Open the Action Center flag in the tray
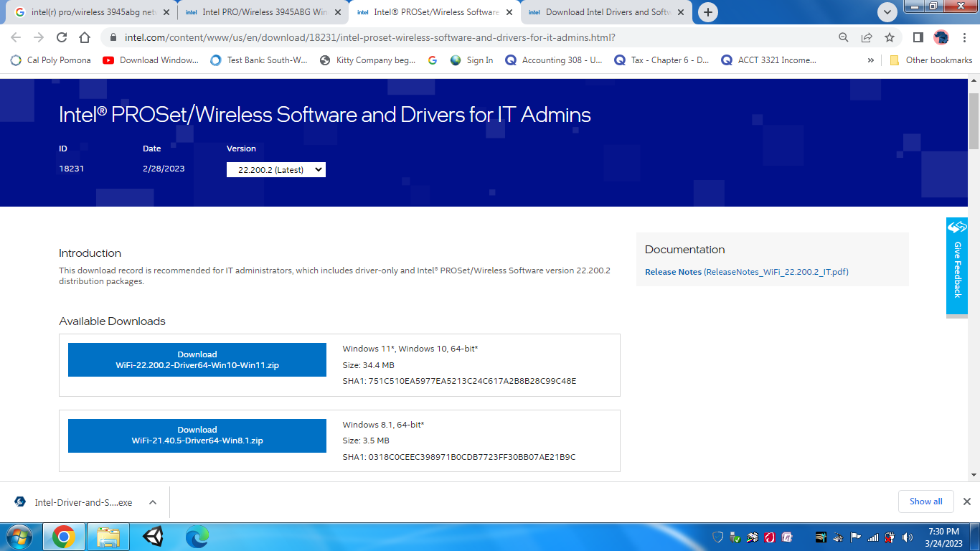The height and width of the screenshot is (551, 980). (x=855, y=537)
